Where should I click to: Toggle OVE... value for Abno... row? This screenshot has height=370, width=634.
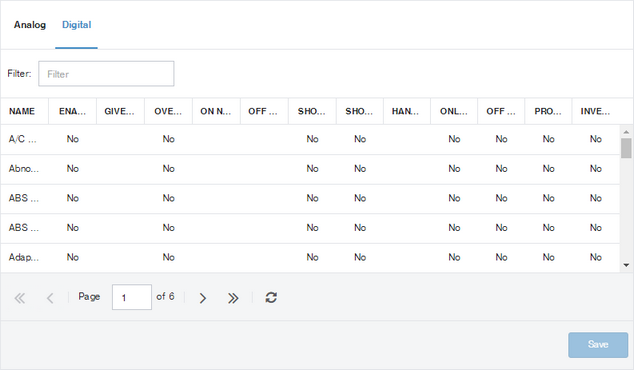point(169,169)
